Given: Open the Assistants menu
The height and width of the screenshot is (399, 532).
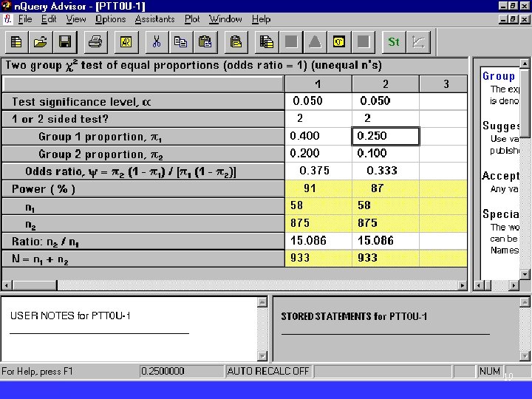Looking at the screenshot, I should click(154, 19).
